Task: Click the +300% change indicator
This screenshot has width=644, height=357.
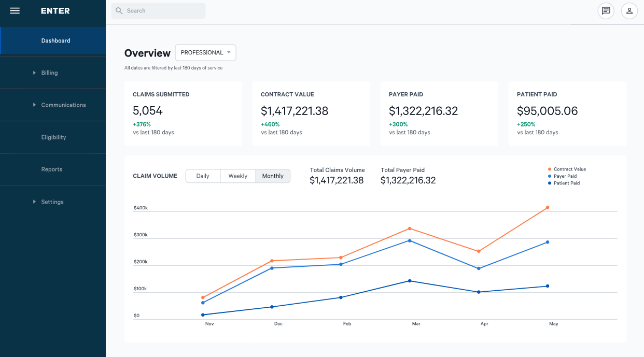Action: click(398, 124)
